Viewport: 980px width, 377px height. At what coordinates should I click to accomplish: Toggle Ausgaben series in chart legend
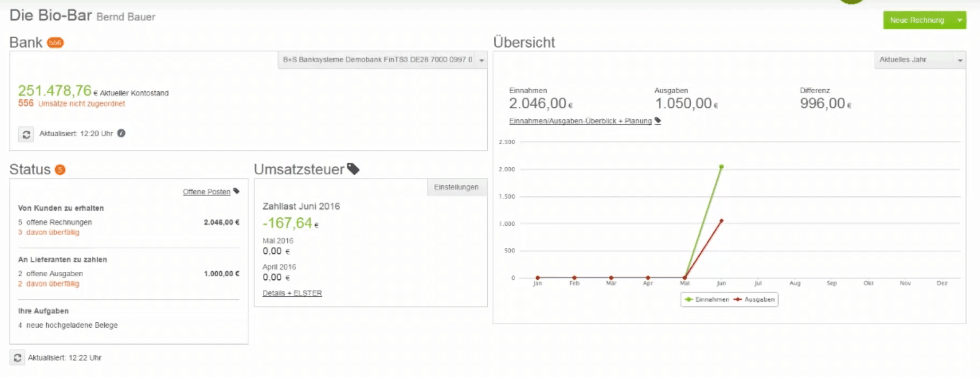[754, 299]
